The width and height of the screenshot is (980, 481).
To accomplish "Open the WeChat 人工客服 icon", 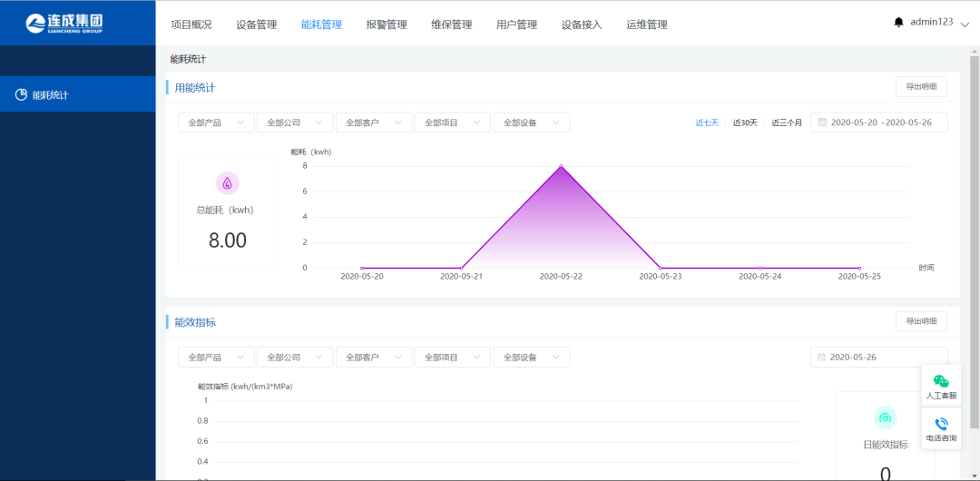I will [x=941, y=381].
